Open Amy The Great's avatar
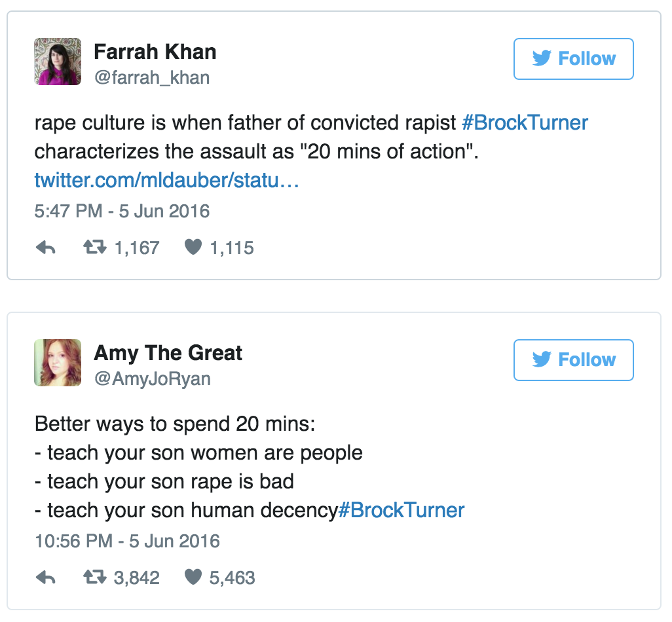This screenshot has width=672, height=622. click(x=58, y=363)
